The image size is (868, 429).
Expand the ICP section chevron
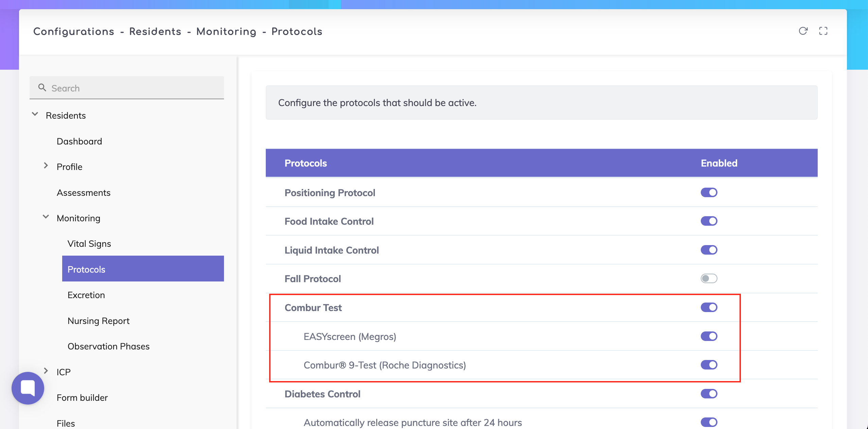click(46, 371)
